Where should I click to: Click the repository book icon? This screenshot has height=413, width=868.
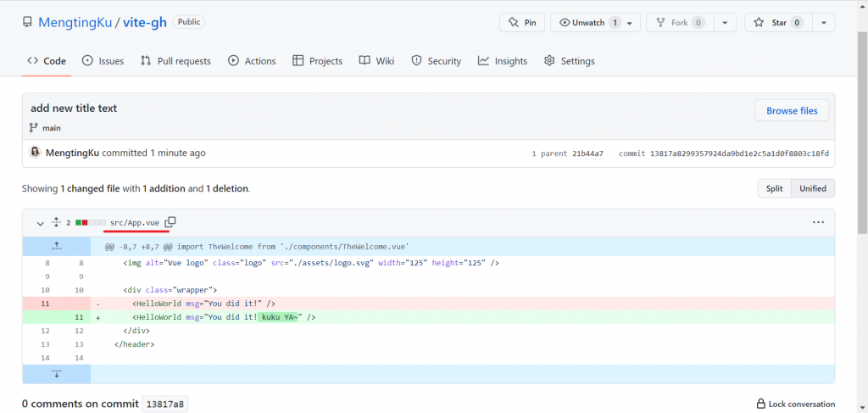pos(27,23)
